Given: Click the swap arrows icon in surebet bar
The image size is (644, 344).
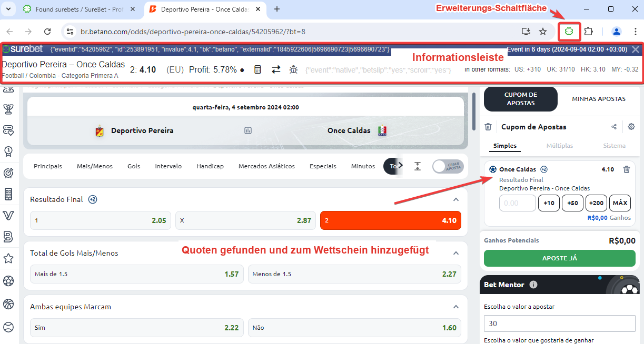Looking at the screenshot, I should click(276, 69).
